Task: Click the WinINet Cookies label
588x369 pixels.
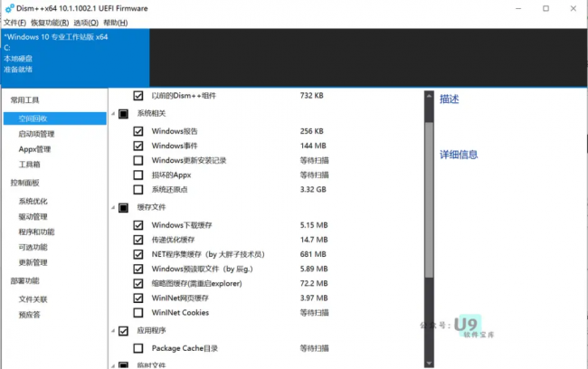Action: coord(180,313)
